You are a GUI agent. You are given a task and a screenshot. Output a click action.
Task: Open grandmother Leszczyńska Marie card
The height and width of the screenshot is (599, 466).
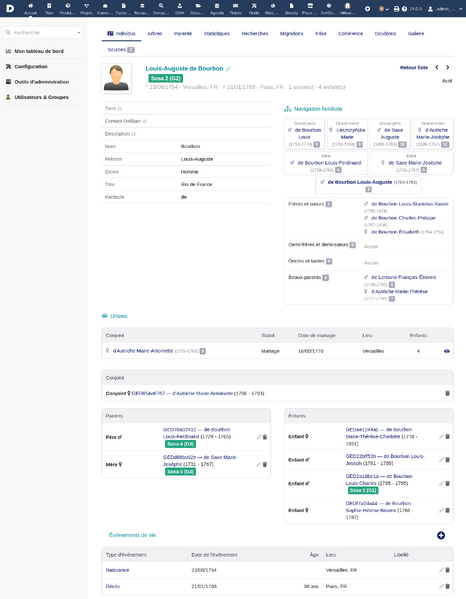tap(347, 134)
